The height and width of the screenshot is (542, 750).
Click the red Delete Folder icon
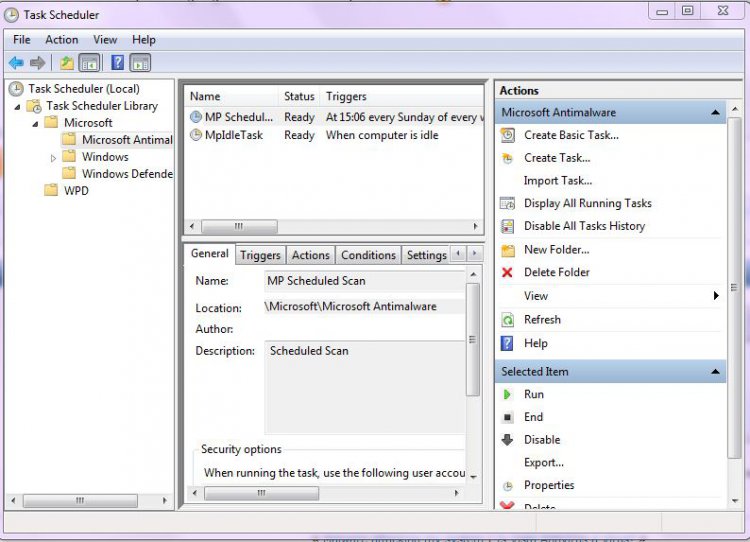[507, 273]
